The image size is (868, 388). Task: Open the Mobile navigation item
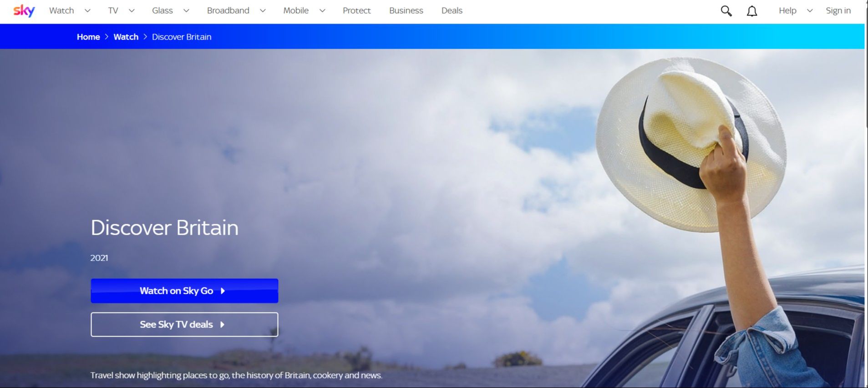[x=296, y=10]
